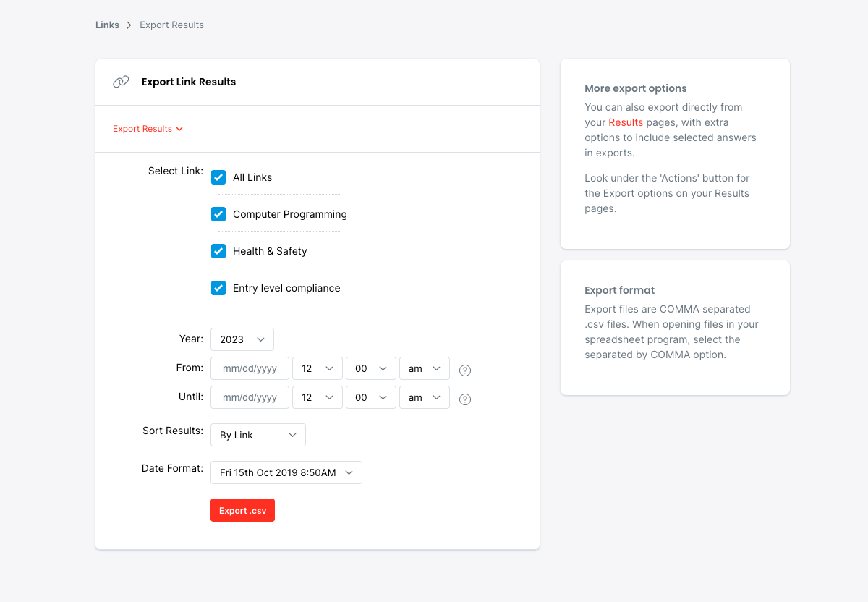Expand the Export Results menu
The height and width of the screenshot is (602, 868).
[x=148, y=129]
